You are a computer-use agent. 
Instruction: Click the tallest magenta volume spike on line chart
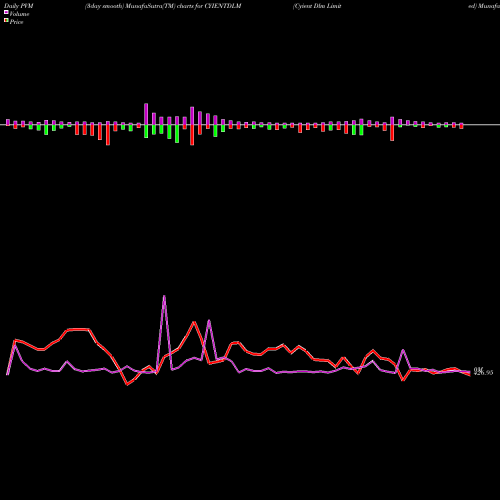164,297
